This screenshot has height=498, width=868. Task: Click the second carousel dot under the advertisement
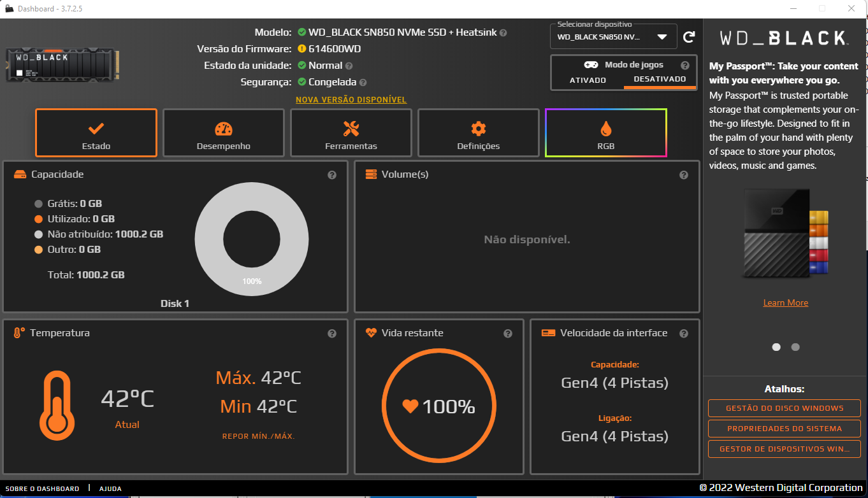pyautogui.click(x=795, y=347)
